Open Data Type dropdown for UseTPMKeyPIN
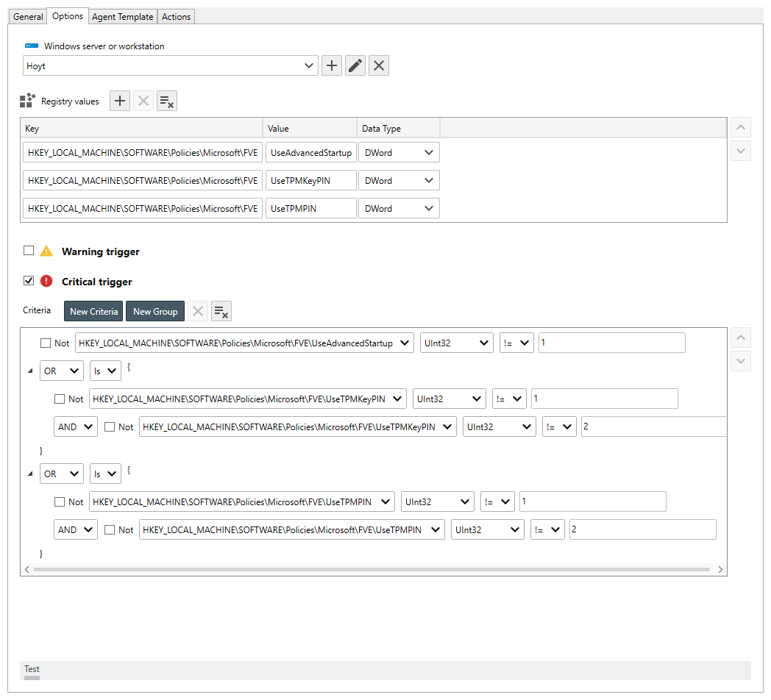The height and width of the screenshot is (700, 771). 429,181
